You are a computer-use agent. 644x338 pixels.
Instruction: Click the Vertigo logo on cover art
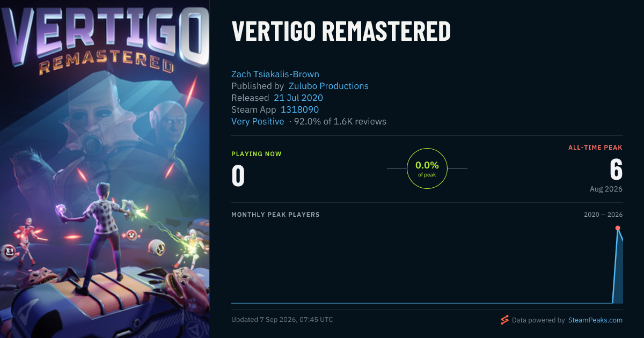pyautogui.click(x=105, y=38)
